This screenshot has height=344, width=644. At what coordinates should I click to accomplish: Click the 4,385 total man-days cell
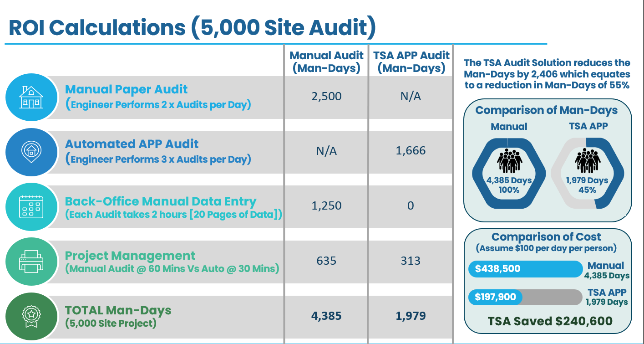[x=326, y=316]
